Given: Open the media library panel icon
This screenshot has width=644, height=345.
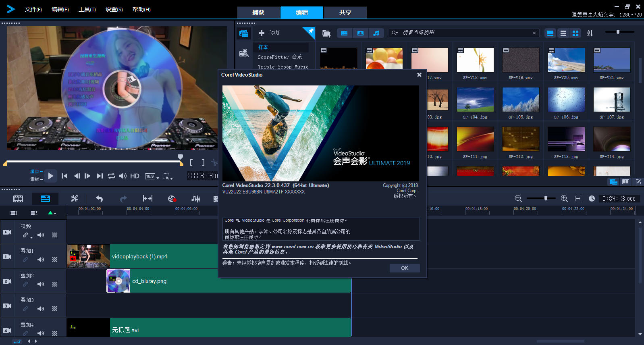Looking at the screenshot, I should [244, 33].
